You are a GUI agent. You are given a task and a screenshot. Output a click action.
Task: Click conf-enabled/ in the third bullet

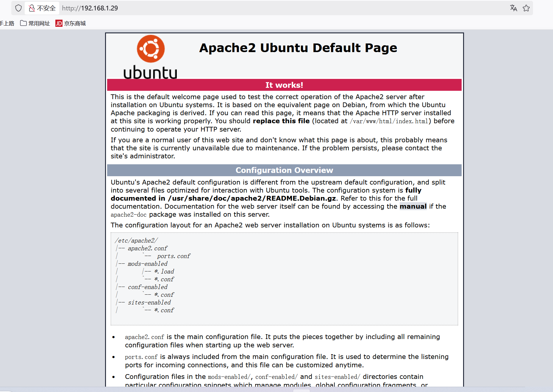point(276,377)
